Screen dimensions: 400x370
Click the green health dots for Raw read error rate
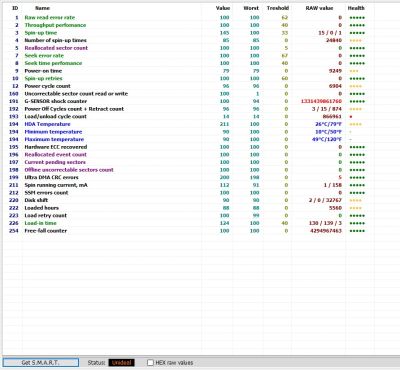click(357, 18)
